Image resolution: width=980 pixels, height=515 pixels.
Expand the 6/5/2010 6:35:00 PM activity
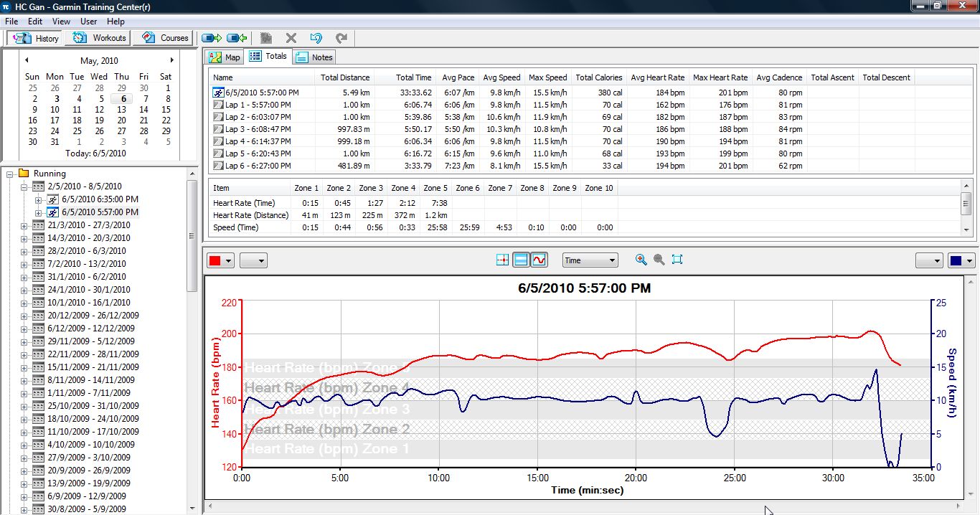pyautogui.click(x=39, y=199)
